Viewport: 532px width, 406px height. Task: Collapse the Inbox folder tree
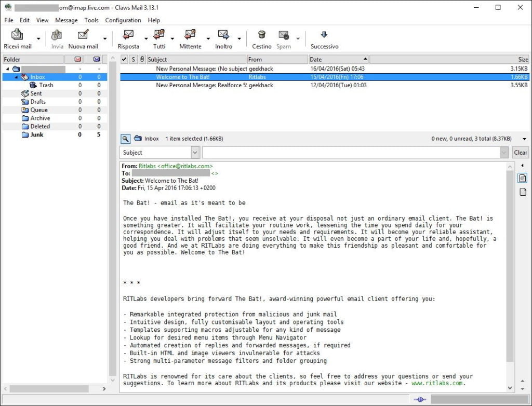click(16, 77)
